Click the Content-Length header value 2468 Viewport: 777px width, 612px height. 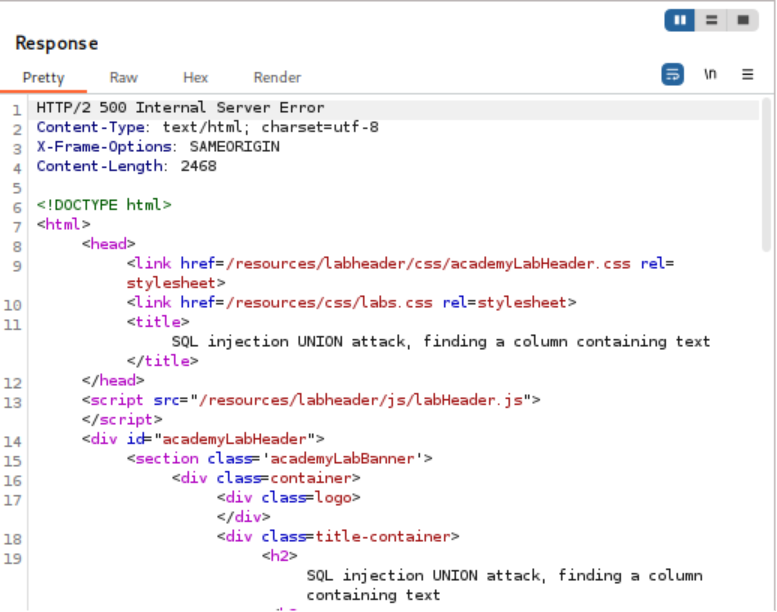pyautogui.click(x=198, y=166)
